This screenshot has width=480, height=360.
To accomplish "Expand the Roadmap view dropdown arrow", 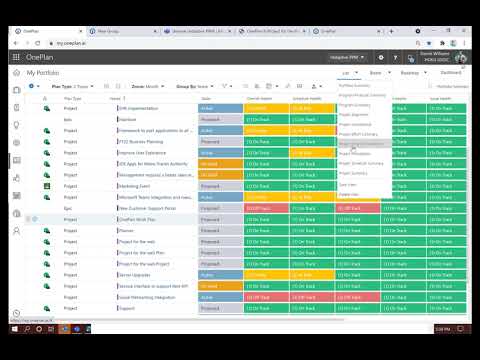I will pyautogui.click(x=426, y=73).
